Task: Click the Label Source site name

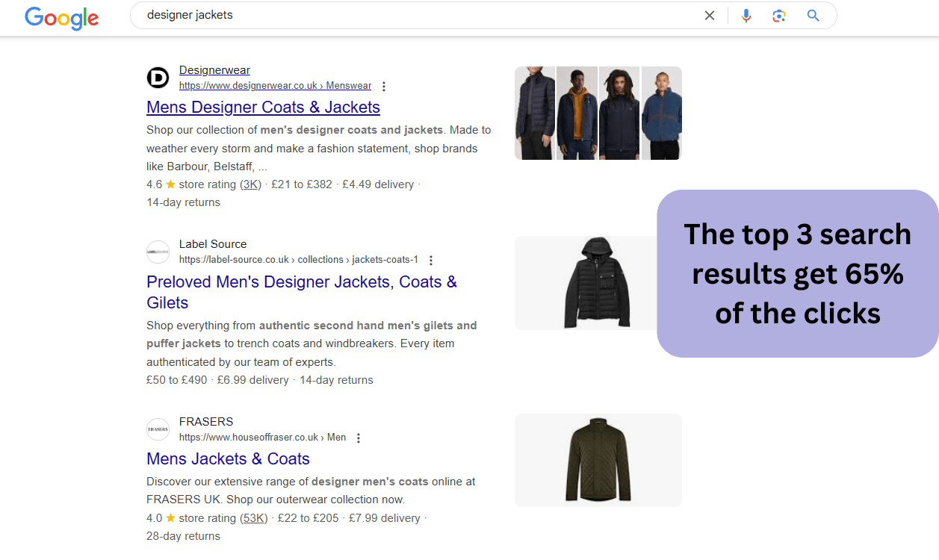Action: (213, 244)
